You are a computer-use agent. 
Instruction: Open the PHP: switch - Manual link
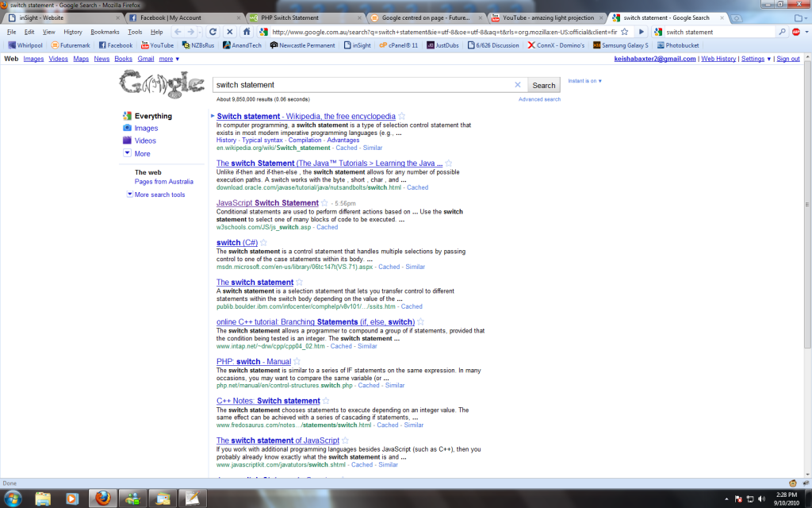254,361
